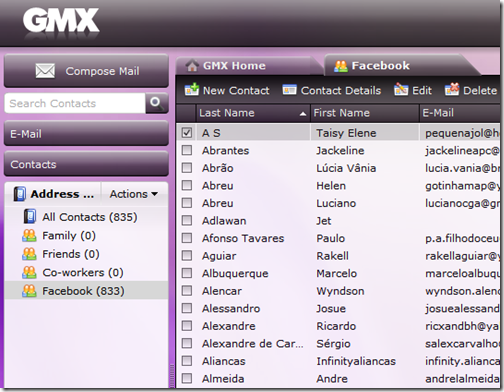
Task: Toggle Last Name sort arrow
Action: coord(303,114)
